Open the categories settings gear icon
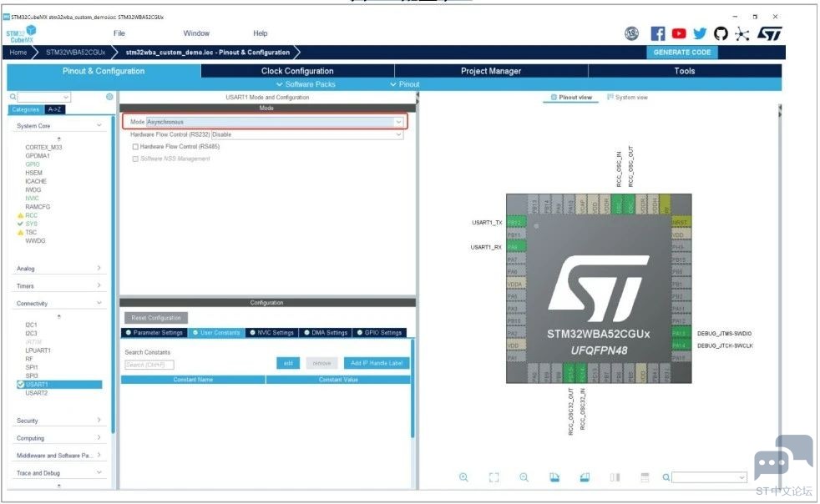Image resolution: width=820 pixels, height=504 pixels. [x=109, y=97]
